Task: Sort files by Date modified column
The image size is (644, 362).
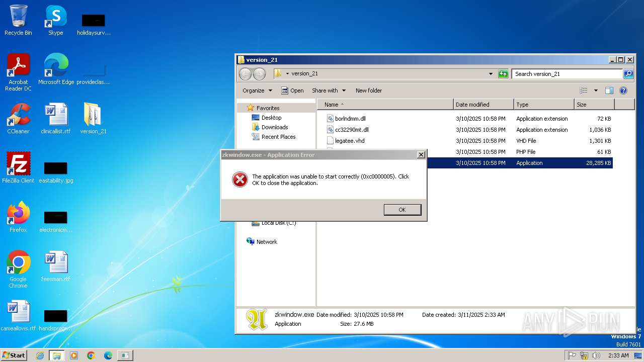Action: tap(484, 105)
